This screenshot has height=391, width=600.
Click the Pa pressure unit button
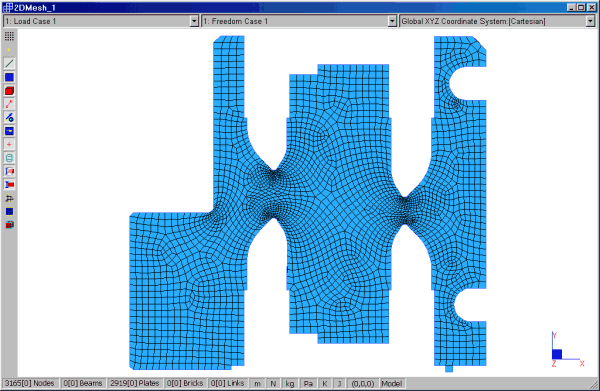point(308,383)
